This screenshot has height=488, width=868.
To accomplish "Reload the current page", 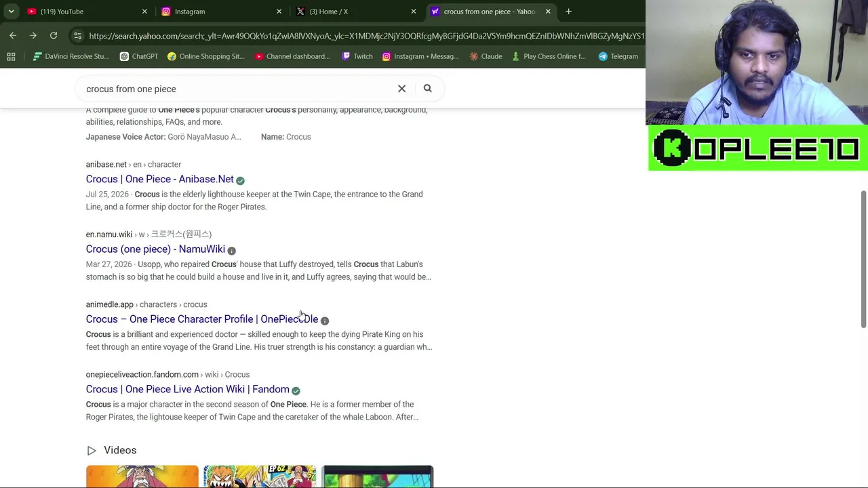I will [x=54, y=35].
